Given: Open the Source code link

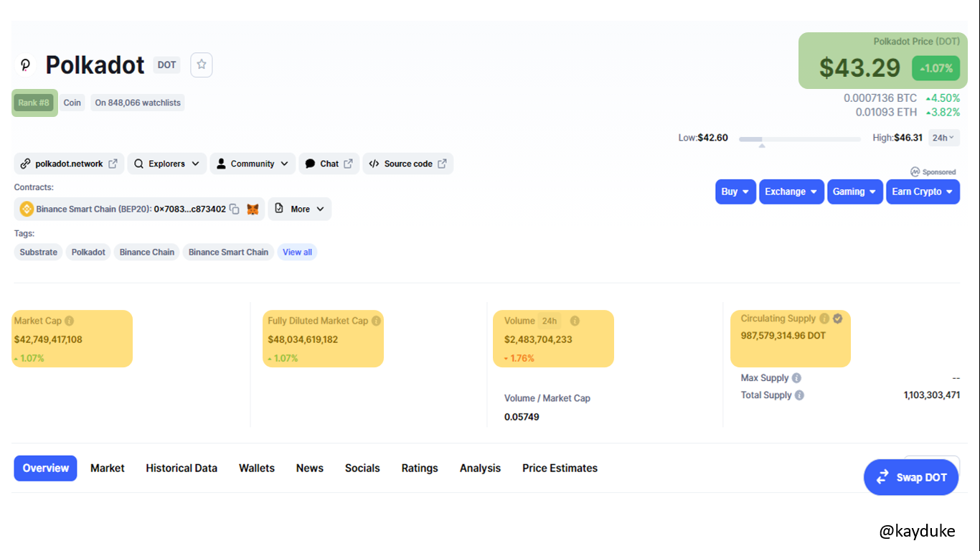Looking at the screenshot, I should coord(407,164).
